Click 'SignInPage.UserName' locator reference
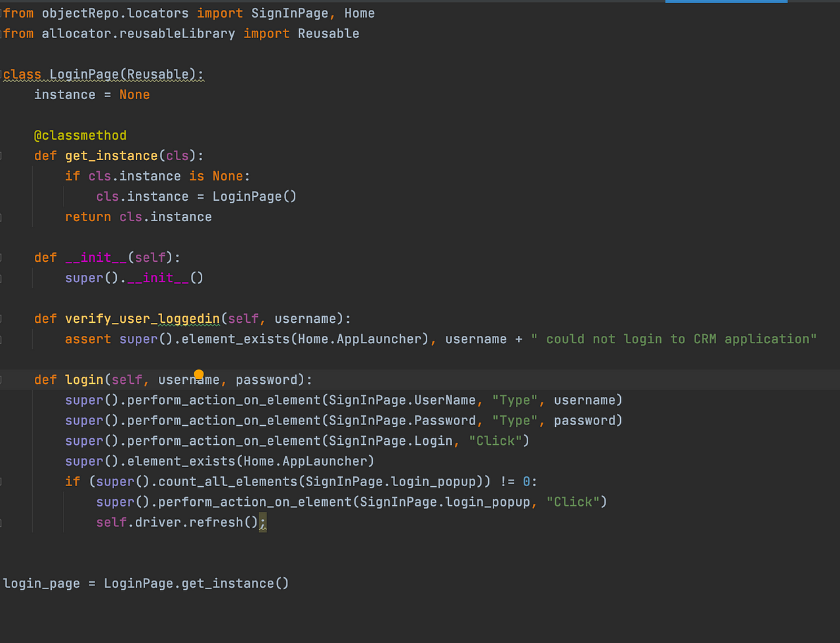840x643 pixels. [x=402, y=400]
